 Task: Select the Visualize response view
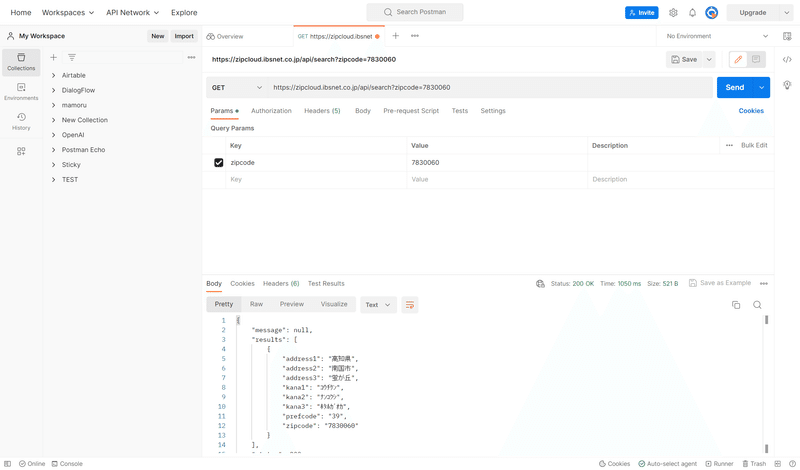pyautogui.click(x=334, y=304)
